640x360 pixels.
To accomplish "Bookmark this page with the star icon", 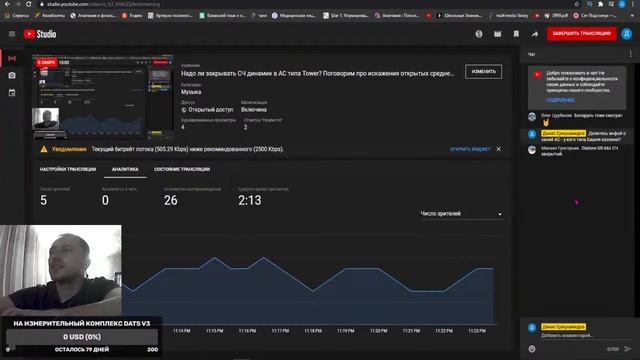I will pyautogui.click(x=576, y=4).
